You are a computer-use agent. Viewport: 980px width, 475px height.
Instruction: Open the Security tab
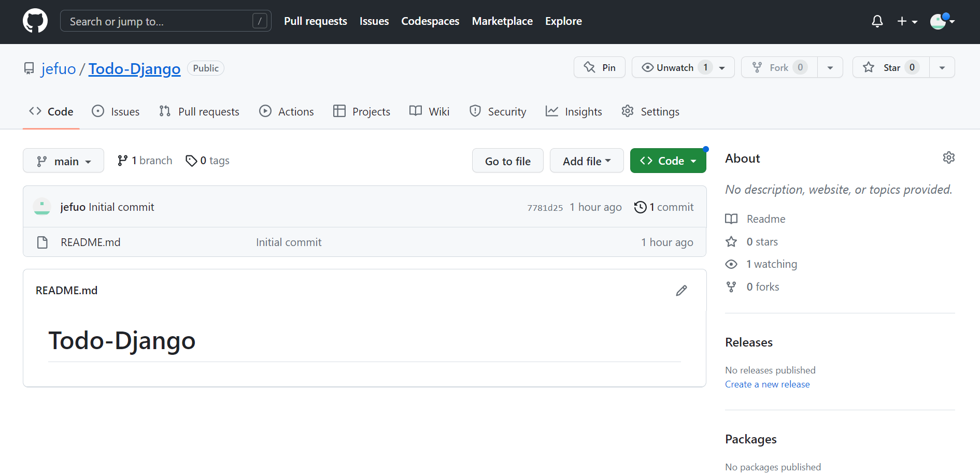[498, 111]
